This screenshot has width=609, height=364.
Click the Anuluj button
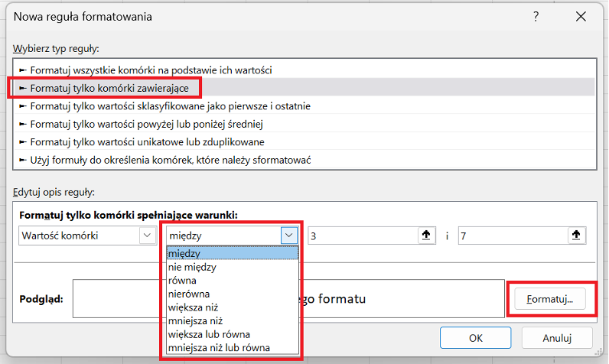[556, 337]
